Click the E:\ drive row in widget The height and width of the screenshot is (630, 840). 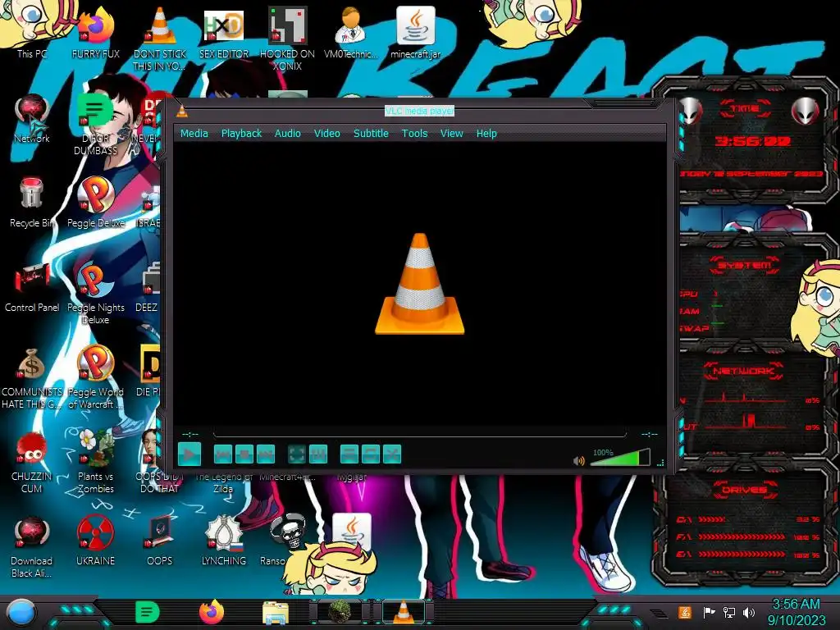[748, 555]
